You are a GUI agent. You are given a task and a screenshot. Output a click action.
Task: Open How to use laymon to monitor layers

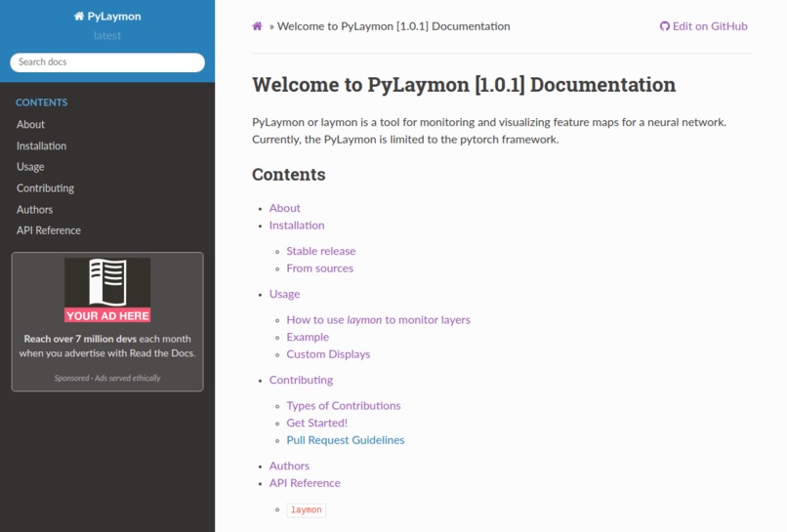pos(379,320)
